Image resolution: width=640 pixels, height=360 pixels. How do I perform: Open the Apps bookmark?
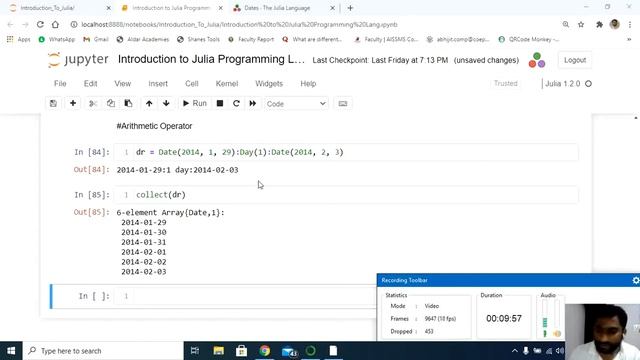coord(19,39)
